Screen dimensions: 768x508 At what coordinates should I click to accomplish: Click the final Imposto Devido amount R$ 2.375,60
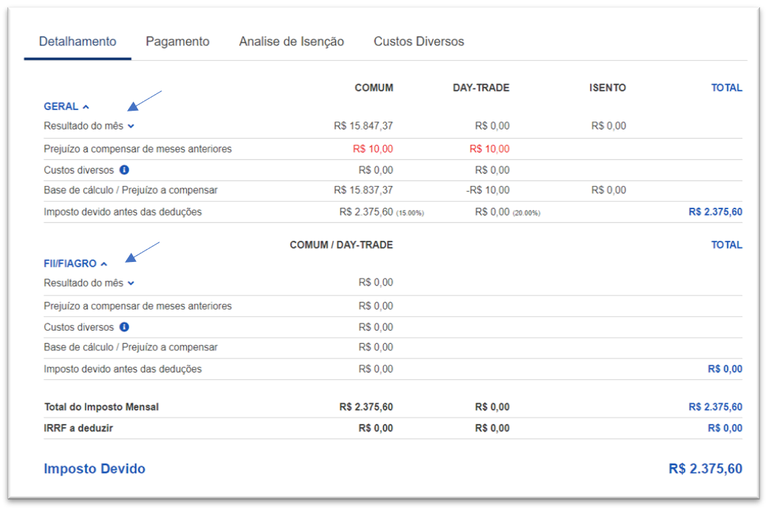(x=705, y=469)
